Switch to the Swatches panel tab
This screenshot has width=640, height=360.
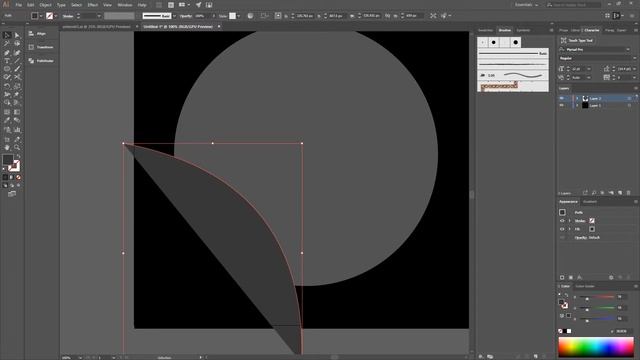tap(486, 30)
